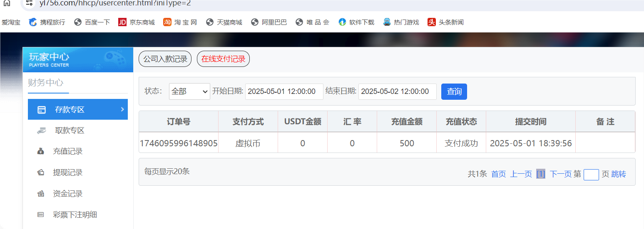Screen dimensions: 644x229
Task: Open the 百度一下 bookmark
Action: [92, 22]
